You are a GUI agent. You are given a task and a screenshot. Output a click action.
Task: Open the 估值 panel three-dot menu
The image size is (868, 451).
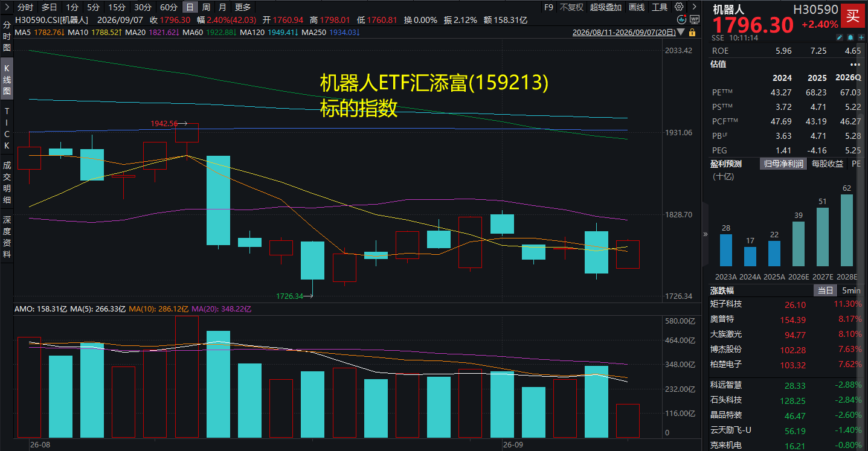[x=855, y=65]
